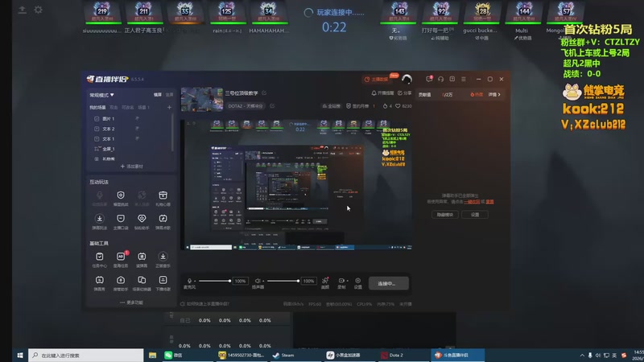Click the source list scrollbar

(172, 132)
